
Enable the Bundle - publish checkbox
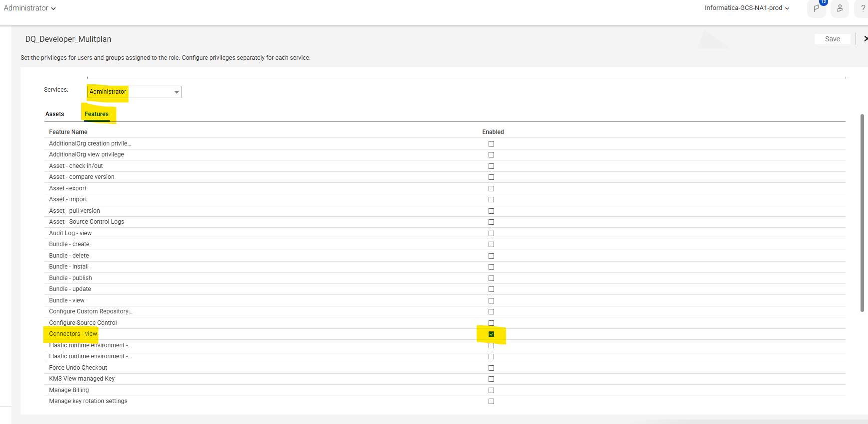click(x=491, y=278)
